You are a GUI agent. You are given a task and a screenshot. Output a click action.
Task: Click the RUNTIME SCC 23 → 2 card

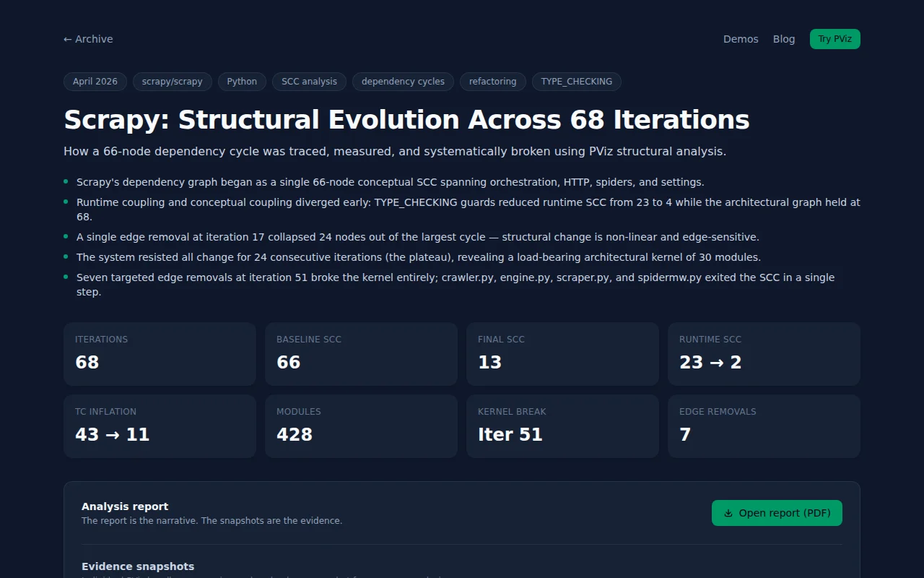tap(764, 354)
